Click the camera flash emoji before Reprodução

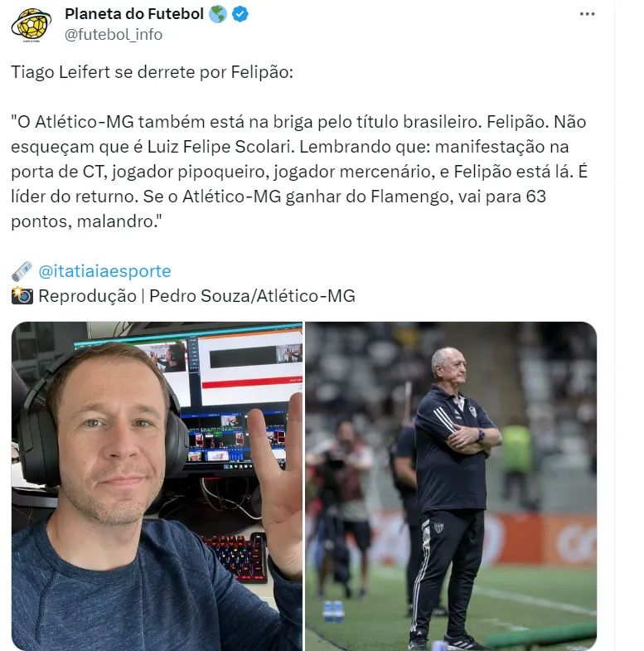(22, 295)
